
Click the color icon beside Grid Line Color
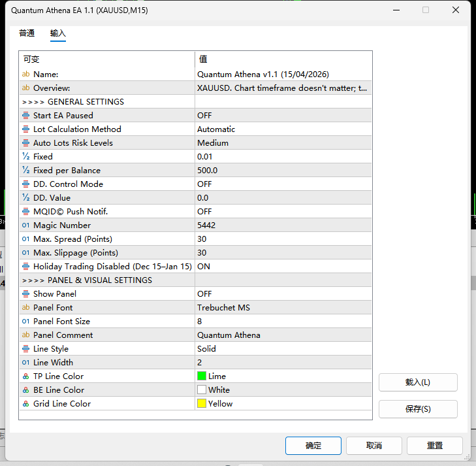click(x=26, y=404)
